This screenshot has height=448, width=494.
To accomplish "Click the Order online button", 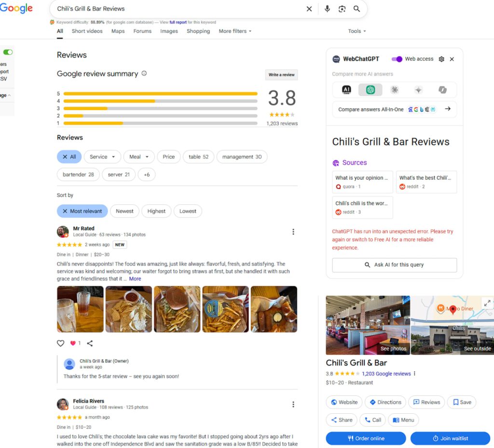I will point(366,438).
